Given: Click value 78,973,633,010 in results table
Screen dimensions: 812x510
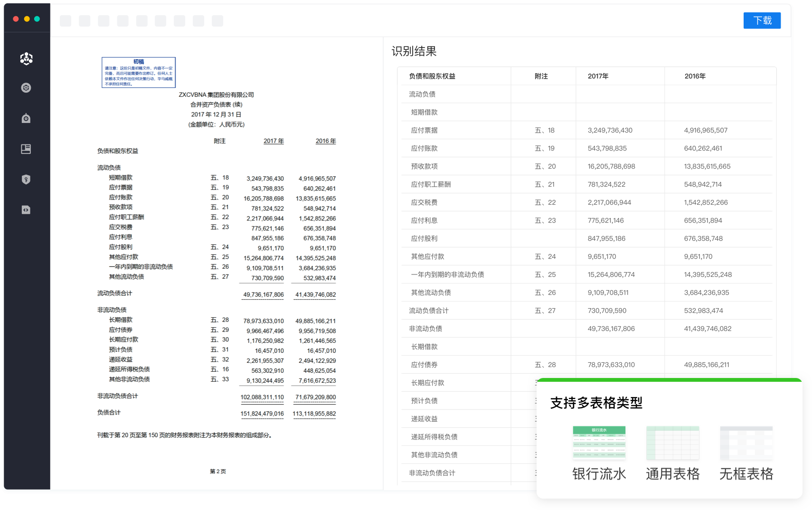Looking at the screenshot, I should [x=611, y=365].
